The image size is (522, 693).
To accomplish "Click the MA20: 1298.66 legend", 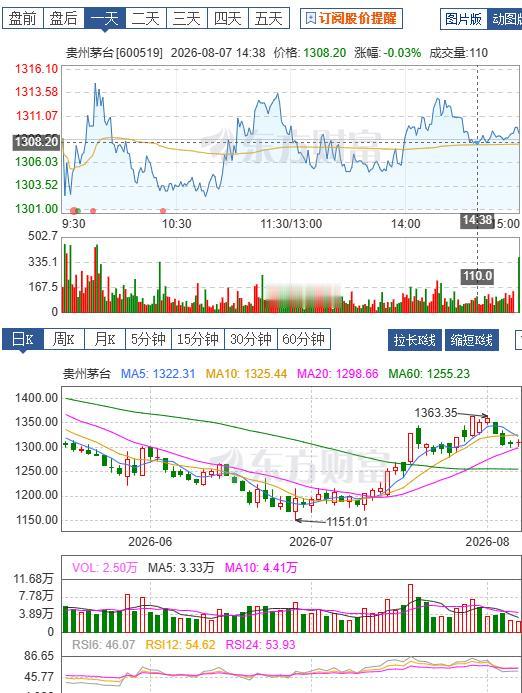I will tap(338, 374).
